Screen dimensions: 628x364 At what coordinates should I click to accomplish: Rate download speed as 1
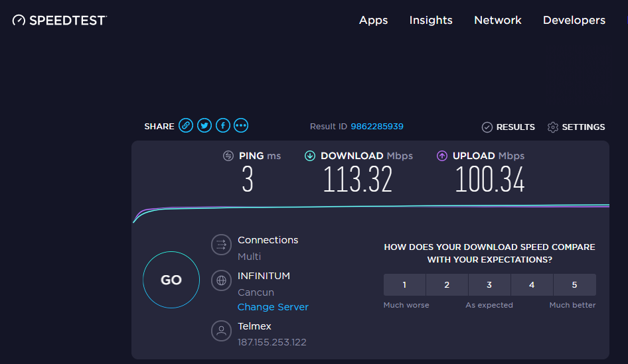click(404, 285)
